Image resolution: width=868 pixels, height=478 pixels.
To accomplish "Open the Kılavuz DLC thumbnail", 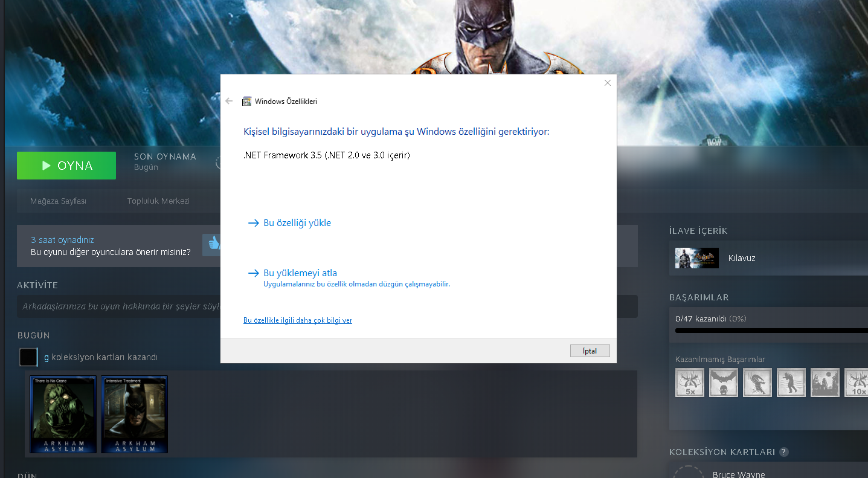I will click(697, 258).
